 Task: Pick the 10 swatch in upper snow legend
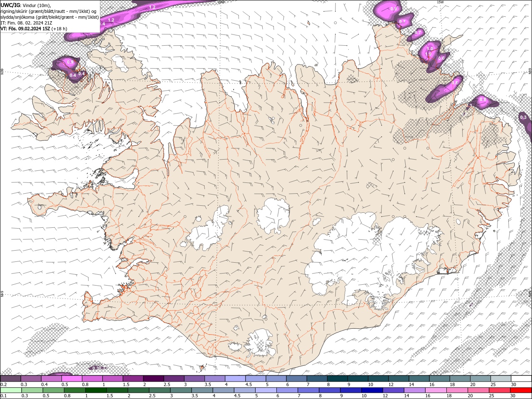378,379
